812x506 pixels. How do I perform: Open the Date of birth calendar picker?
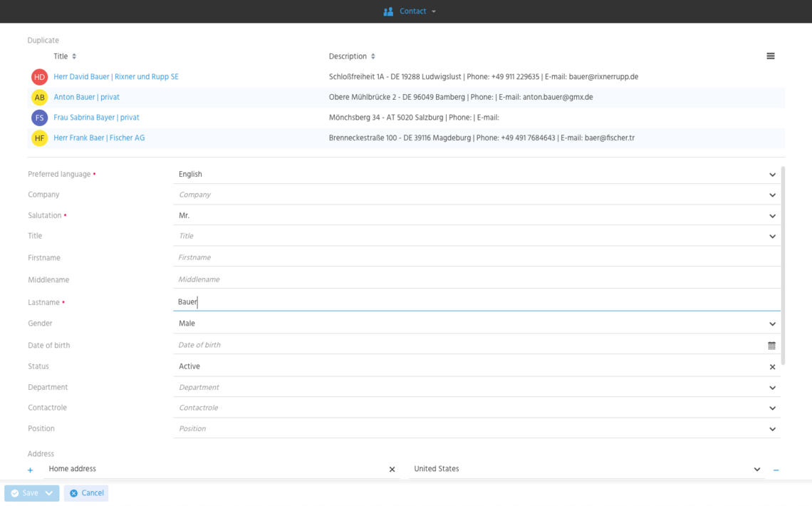coord(771,346)
